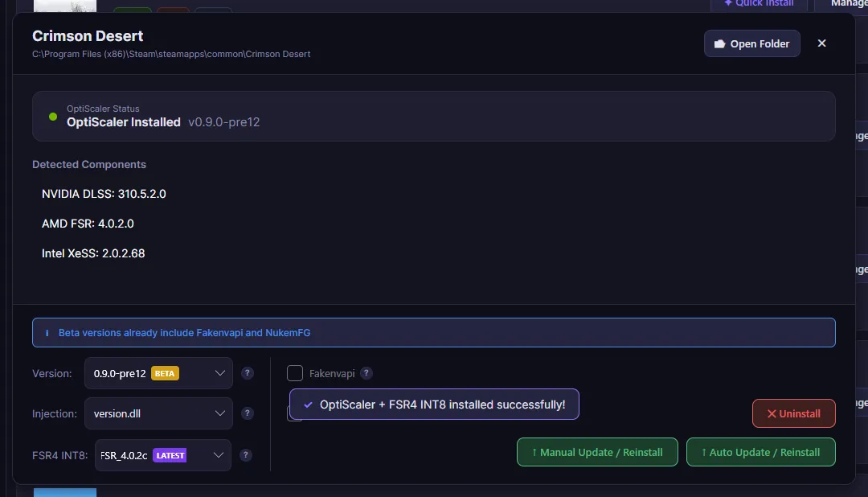Viewport: 868px width, 497px height.
Task: Click the Quick Install button behind the dialog
Action: [759, 4]
